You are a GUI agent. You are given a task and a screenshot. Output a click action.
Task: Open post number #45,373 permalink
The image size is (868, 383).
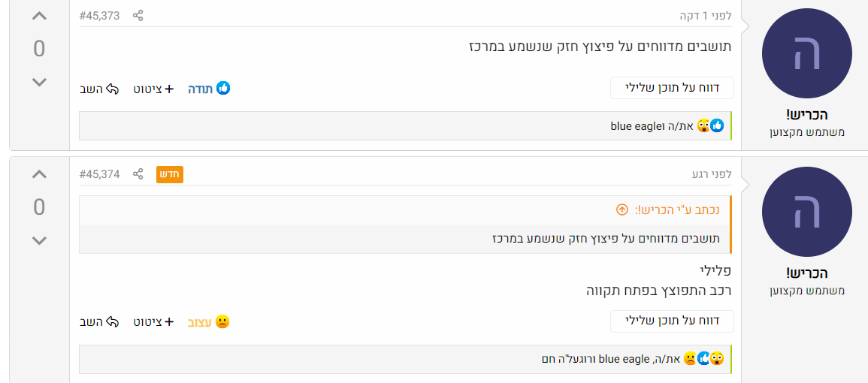pyautogui.click(x=99, y=16)
